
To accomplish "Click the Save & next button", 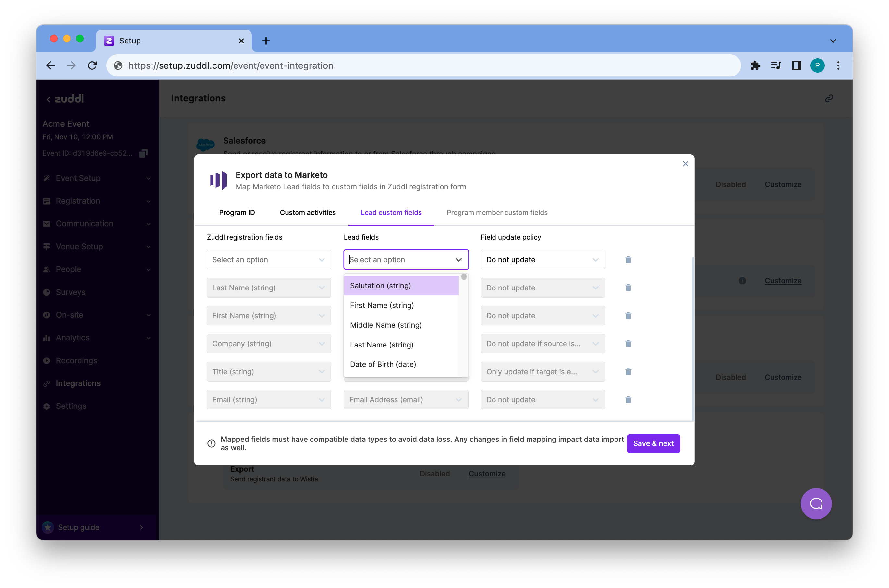I will (653, 443).
